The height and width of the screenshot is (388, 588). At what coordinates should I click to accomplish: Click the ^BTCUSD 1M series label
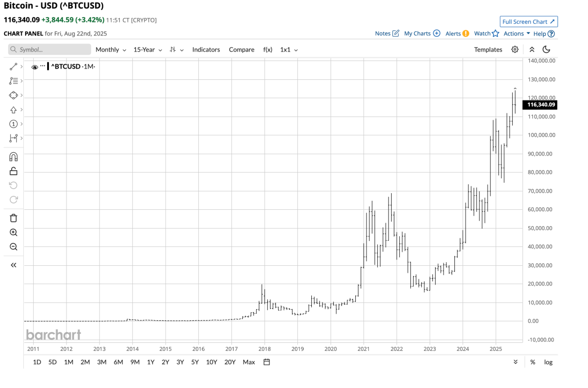pyautogui.click(x=73, y=67)
